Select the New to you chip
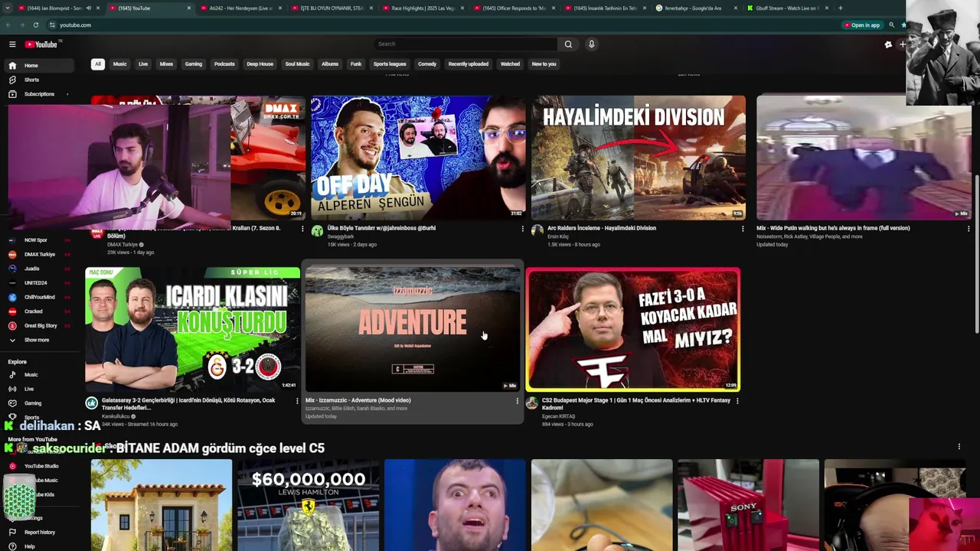The height and width of the screenshot is (551, 980). [x=544, y=64]
